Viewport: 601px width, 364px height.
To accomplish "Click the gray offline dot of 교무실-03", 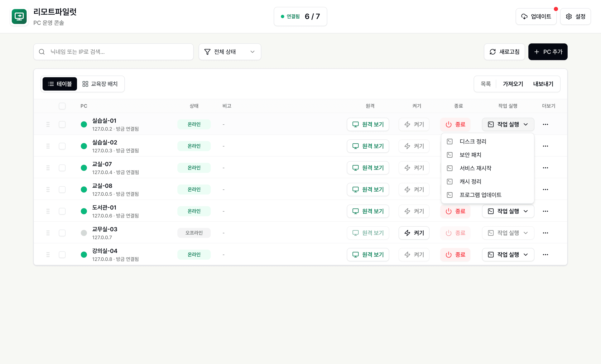I will (x=84, y=233).
